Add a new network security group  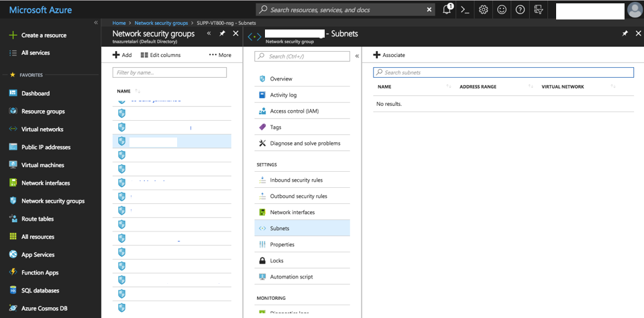tap(122, 55)
